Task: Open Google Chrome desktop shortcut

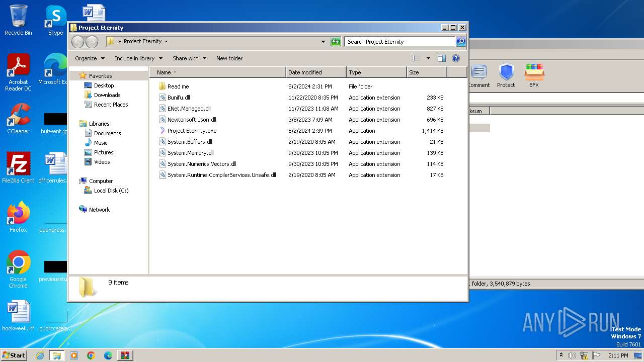Action: pyautogui.click(x=18, y=269)
